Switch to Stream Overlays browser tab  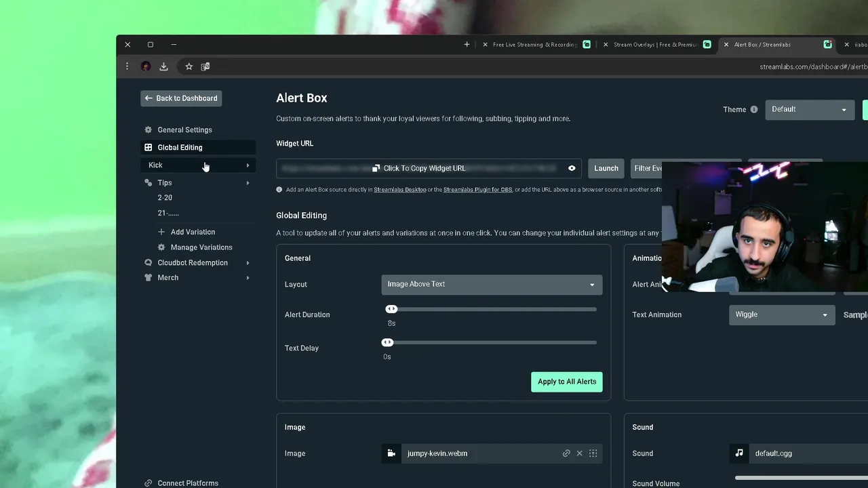coord(656,45)
